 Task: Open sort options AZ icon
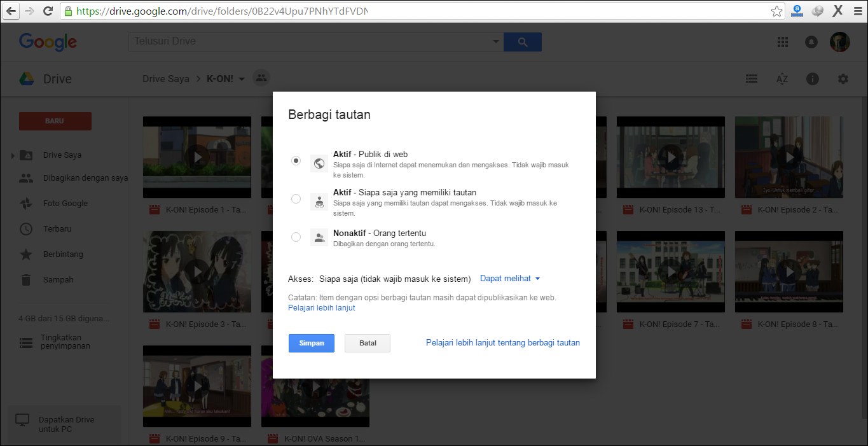point(782,79)
